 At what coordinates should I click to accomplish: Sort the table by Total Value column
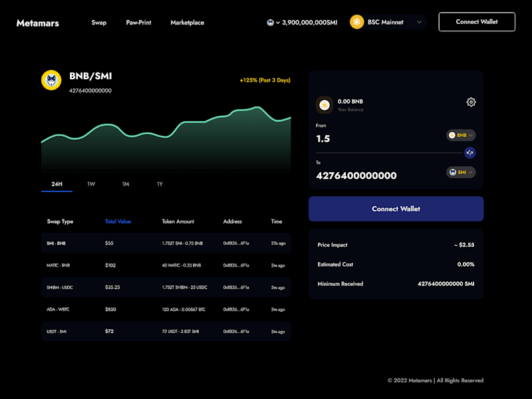(118, 221)
